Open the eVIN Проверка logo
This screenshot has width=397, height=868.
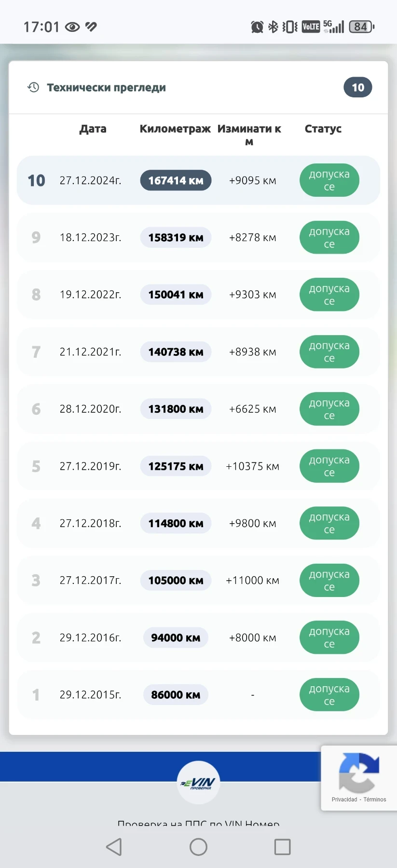(x=199, y=782)
